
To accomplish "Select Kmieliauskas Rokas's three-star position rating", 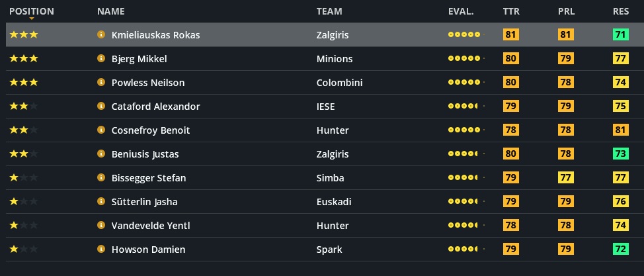I will click(x=24, y=35).
